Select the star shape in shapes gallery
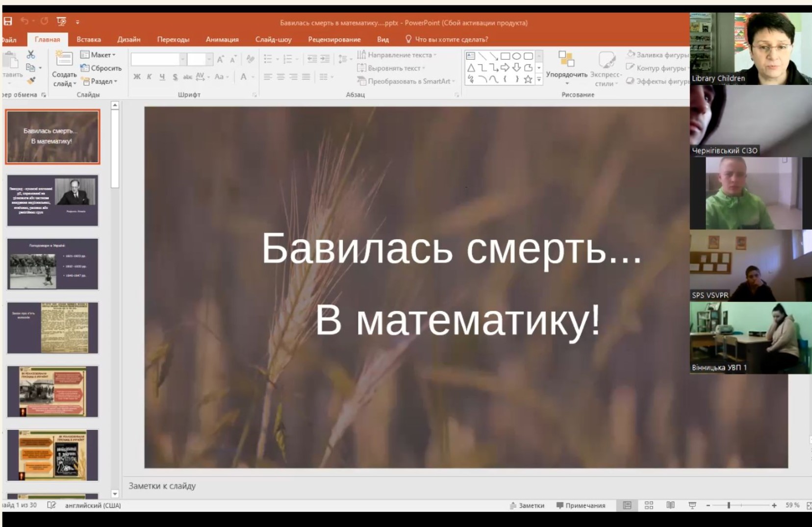Viewport: 812px width, 527px height. point(528,79)
